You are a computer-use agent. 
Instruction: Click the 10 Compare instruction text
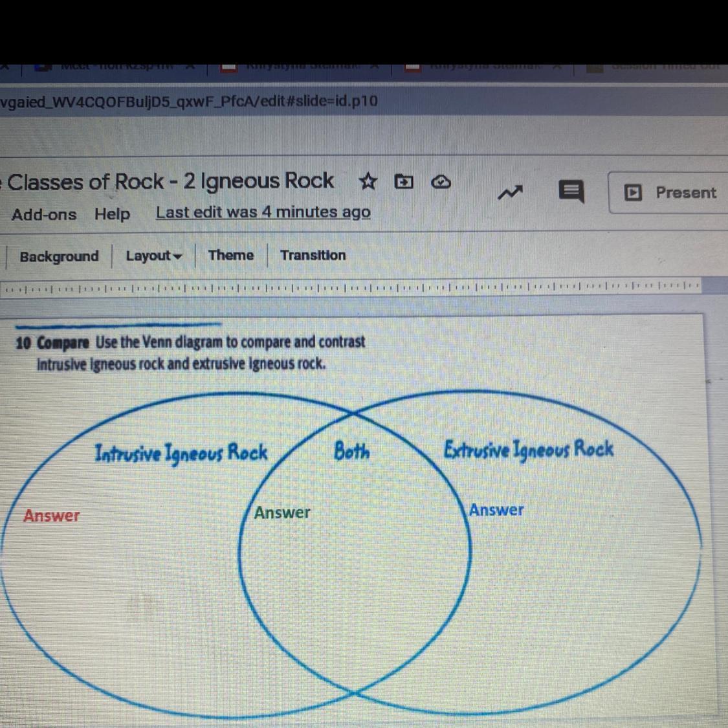coord(190,353)
